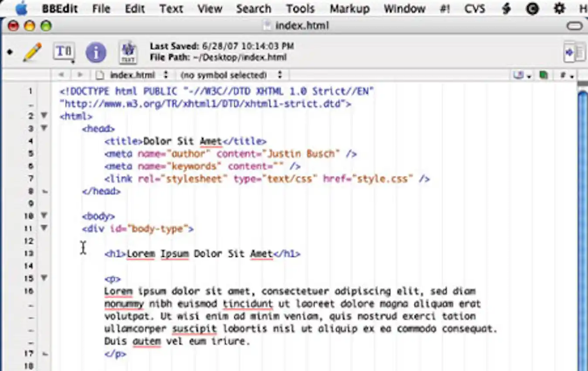Collapse the head section fold triangle on line 3
The width and height of the screenshot is (588, 371).
(44, 128)
